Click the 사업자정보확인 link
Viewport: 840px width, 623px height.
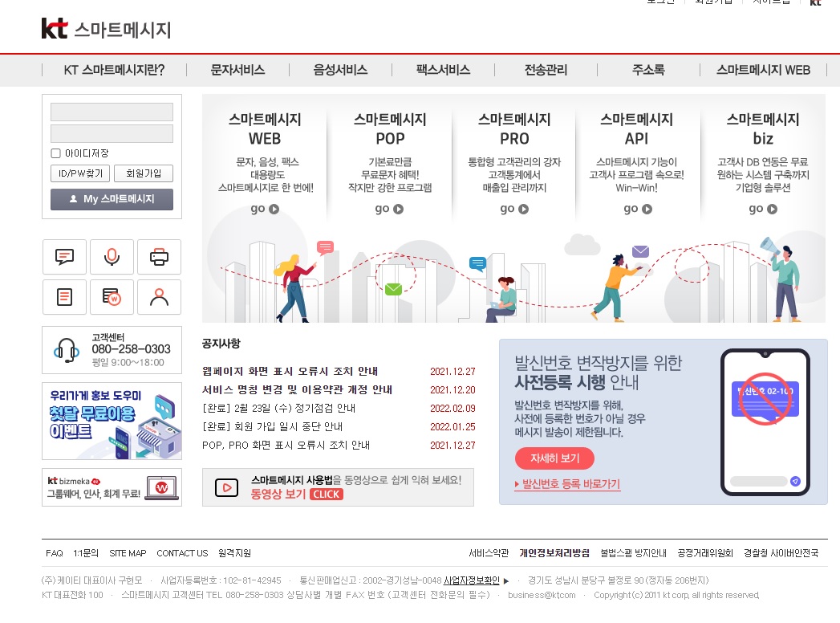472,580
